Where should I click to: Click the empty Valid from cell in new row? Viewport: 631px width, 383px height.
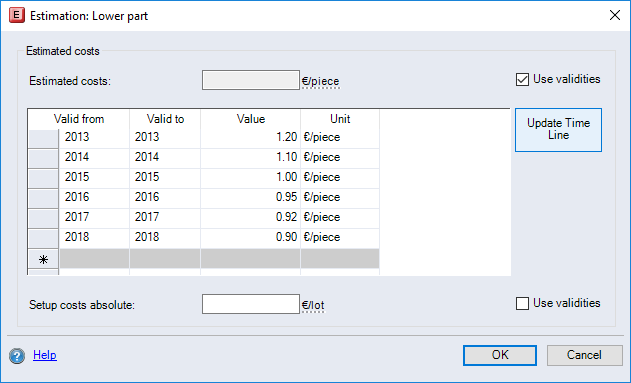click(94, 259)
